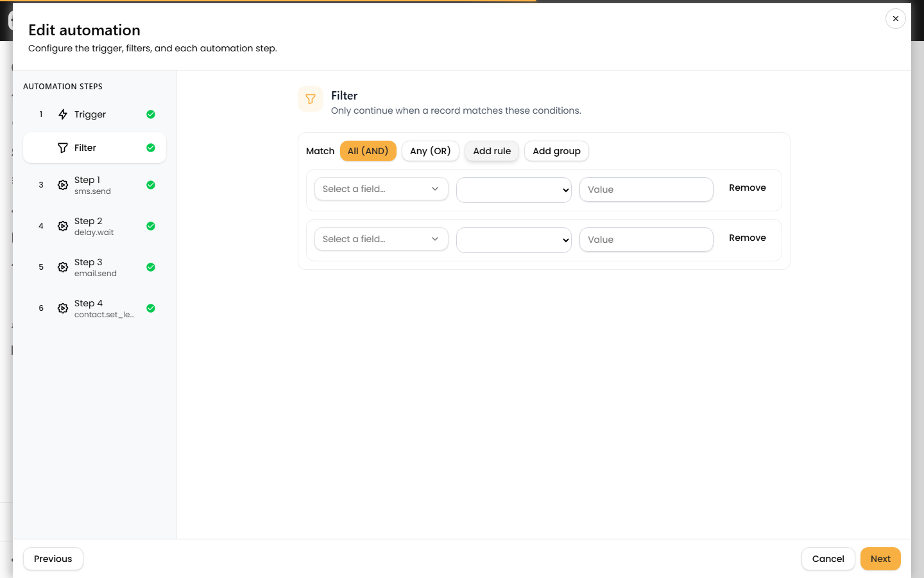Open first rule's Select a field dropdown
The width and height of the screenshot is (924, 578).
[381, 189]
